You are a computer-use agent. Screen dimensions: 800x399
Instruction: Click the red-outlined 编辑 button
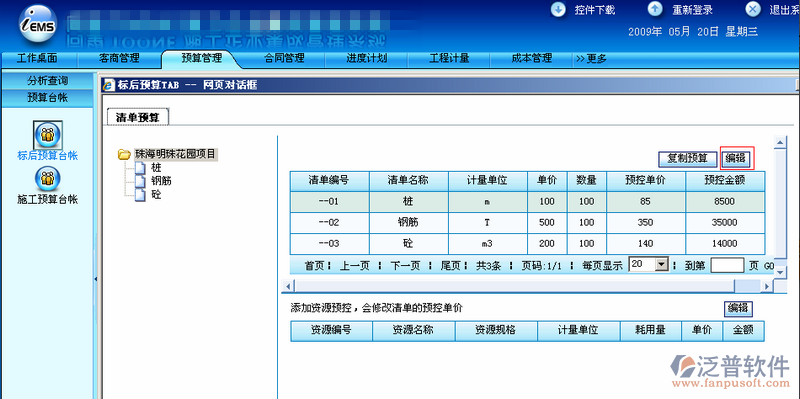click(737, 159)
